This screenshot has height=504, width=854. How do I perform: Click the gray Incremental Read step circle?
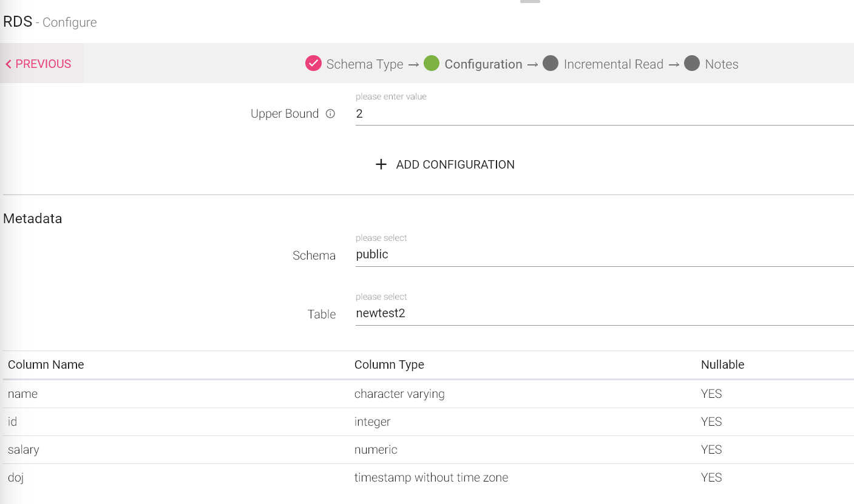[x=551, y=64]
